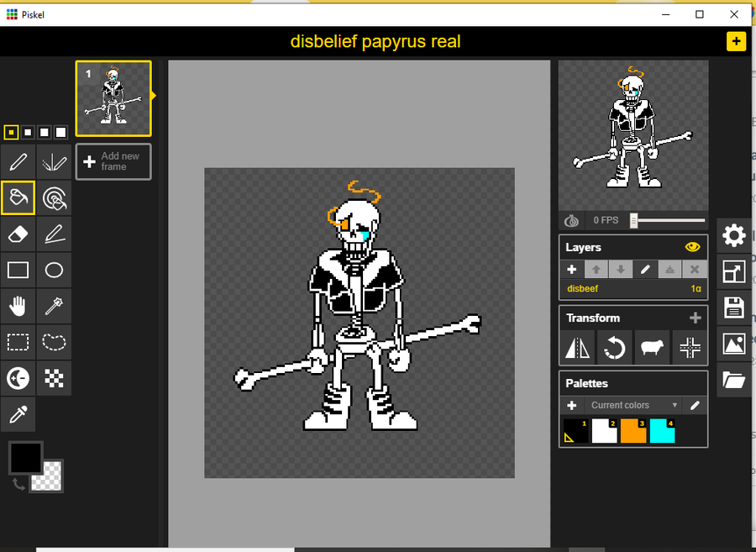
Task: Click the 0 FPS label
Action: 606,220
